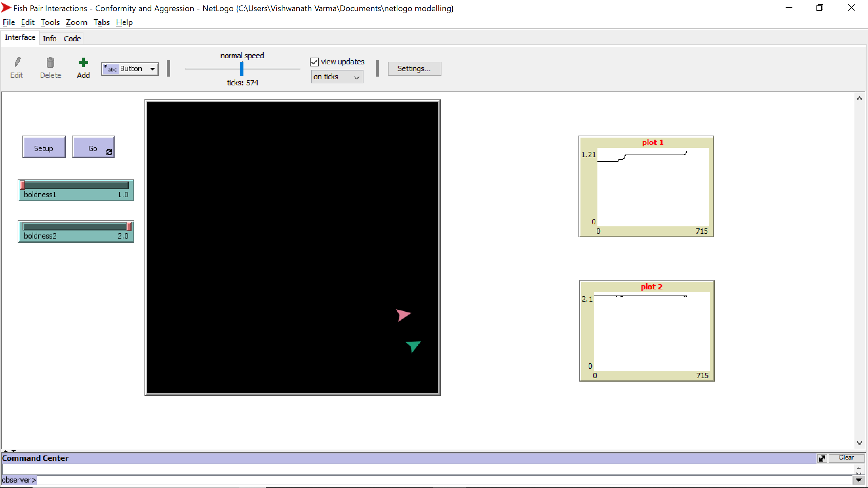Viewport: 868px width, 488px height.
Task: Click the Edit pencil icon
Action: coord(17,62)
